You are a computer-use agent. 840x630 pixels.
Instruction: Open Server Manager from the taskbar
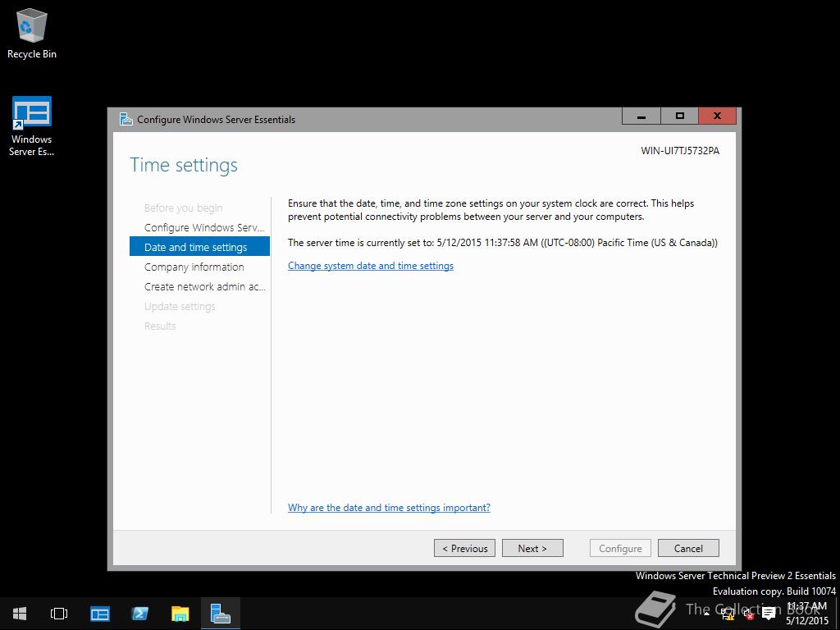click(x=99, y=614)
